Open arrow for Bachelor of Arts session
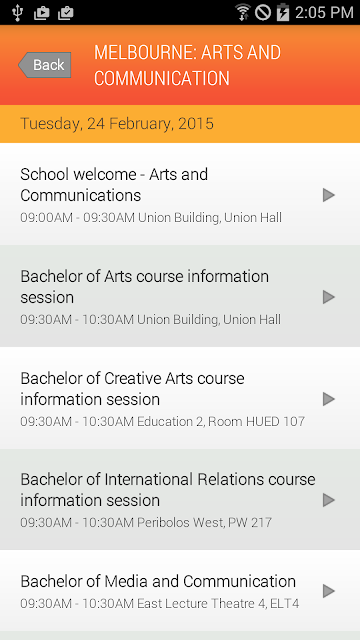 click(329, 297)
